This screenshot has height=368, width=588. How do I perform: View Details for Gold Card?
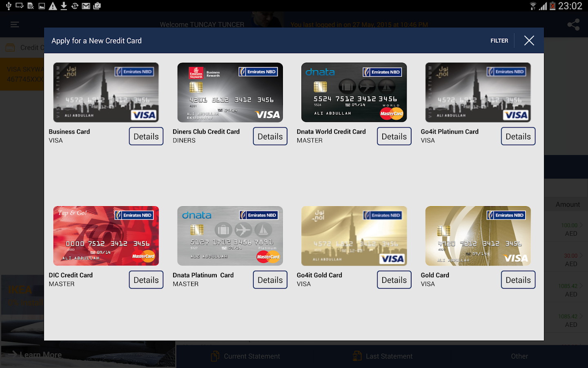518,280
